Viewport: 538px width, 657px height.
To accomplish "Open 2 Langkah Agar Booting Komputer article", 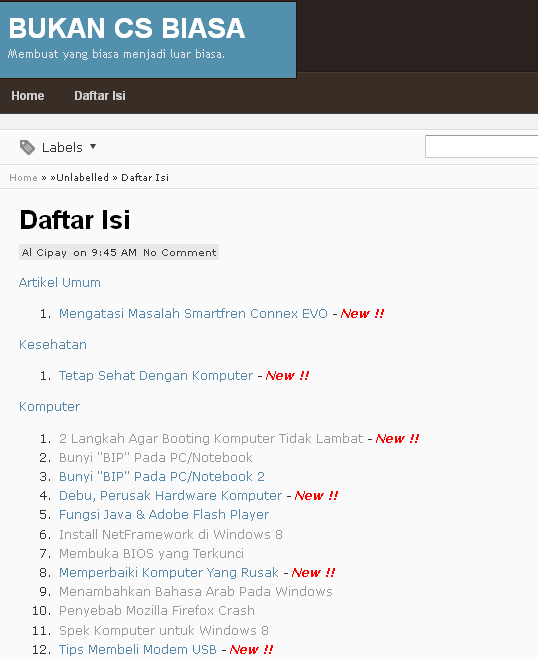I will point(211,438).
